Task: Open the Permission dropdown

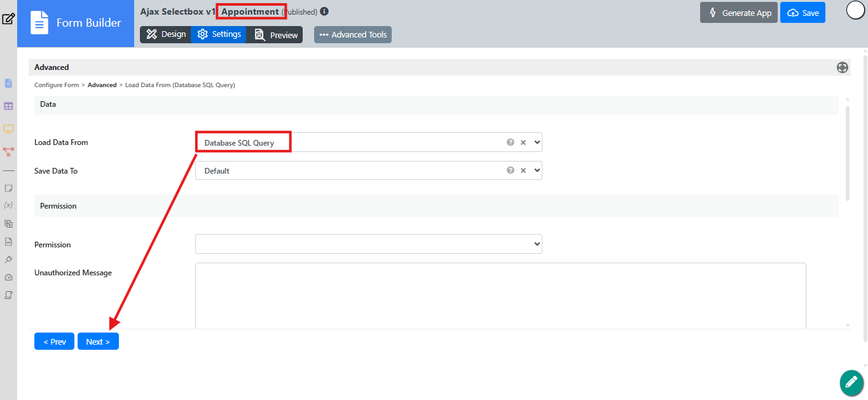Action: [x=369, y=244]
